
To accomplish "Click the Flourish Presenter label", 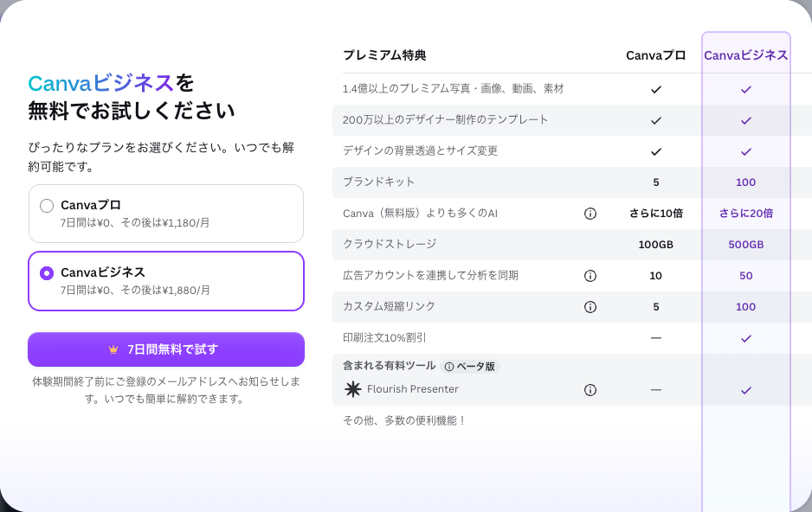I will click(413, 389).
